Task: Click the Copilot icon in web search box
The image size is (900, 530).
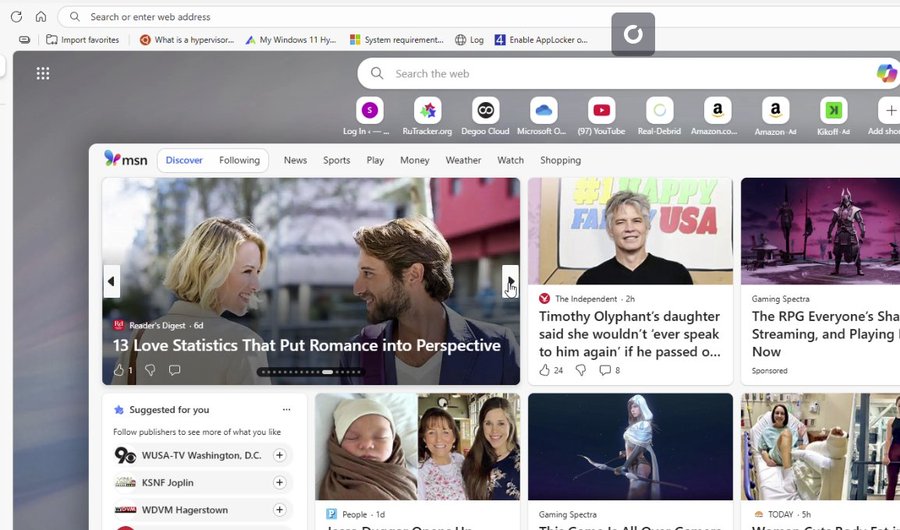Action: pyautogui.click(x=886, y=73)
